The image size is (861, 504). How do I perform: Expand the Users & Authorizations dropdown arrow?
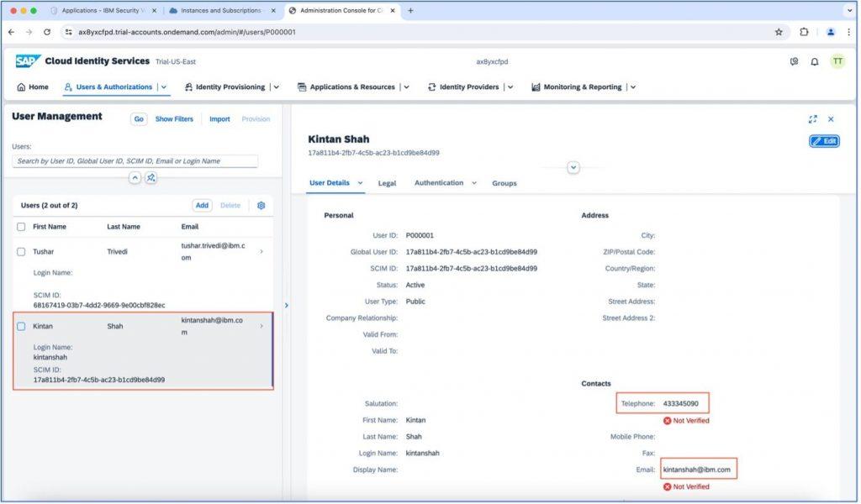[164, 87]
